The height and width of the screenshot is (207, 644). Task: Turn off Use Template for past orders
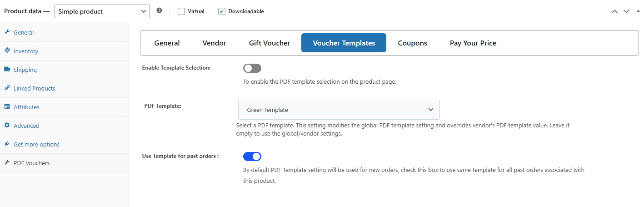click(x=252, y=157)
